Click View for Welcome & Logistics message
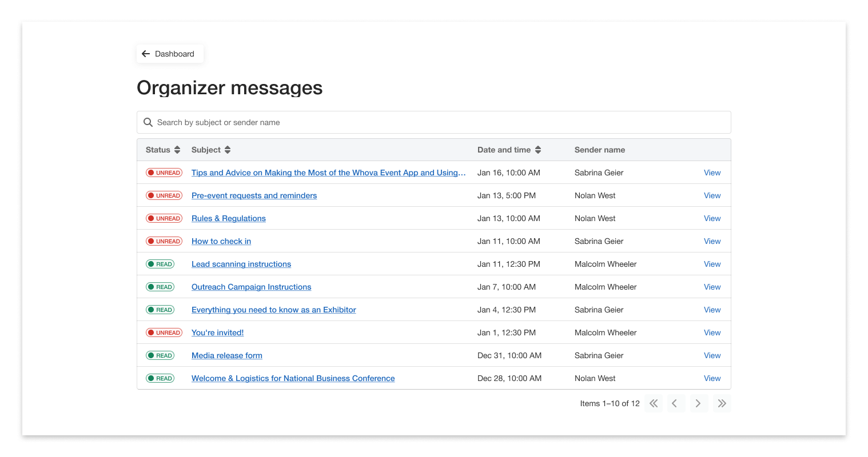Image resolution: width=868 pixels, height=457 pixels. [712, 378]
